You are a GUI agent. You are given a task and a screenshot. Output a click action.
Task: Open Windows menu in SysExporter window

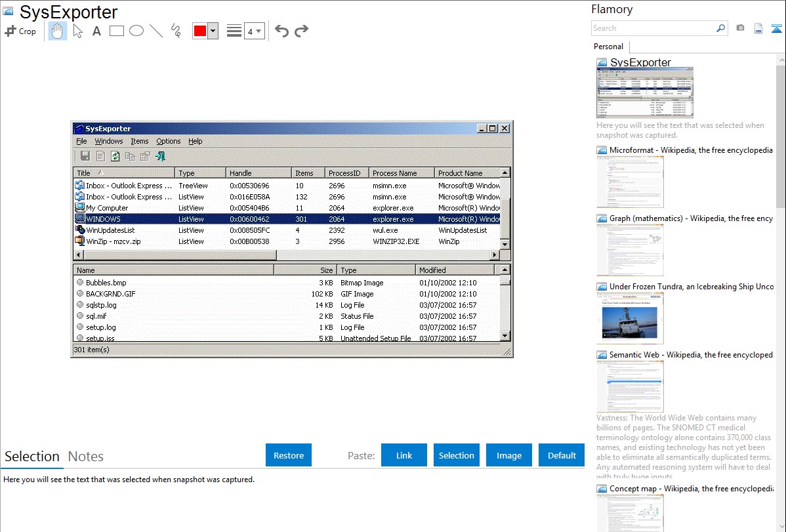pos(109,142)
